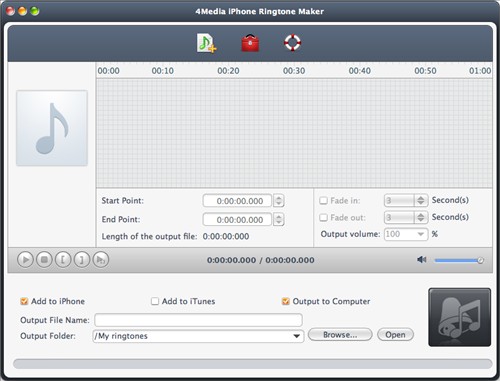Screen dimensions: 500x381
Task: Enable the Fade out checkbox
Action: [323, 218]
